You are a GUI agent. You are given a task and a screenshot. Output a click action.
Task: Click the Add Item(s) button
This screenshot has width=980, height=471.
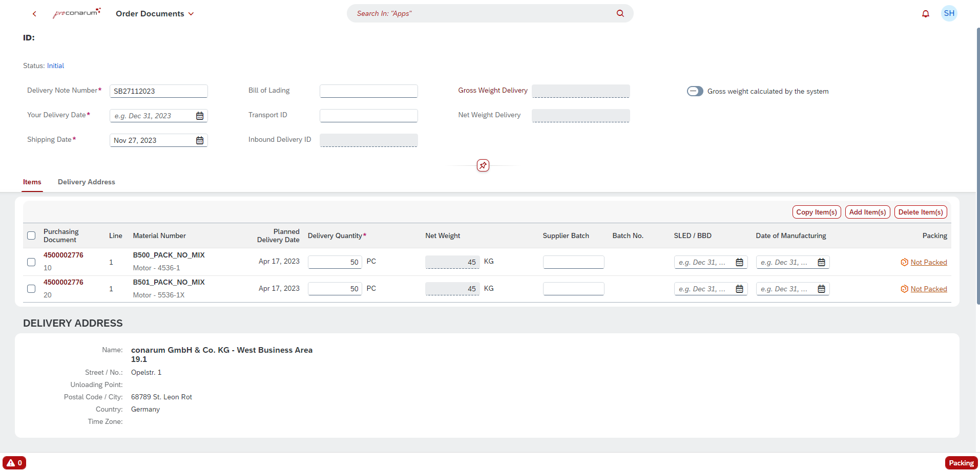pos(867,212)
